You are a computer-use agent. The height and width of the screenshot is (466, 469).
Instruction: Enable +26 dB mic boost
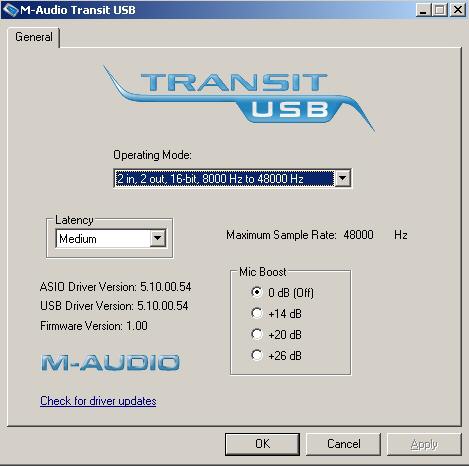click(x=257, y=355)
